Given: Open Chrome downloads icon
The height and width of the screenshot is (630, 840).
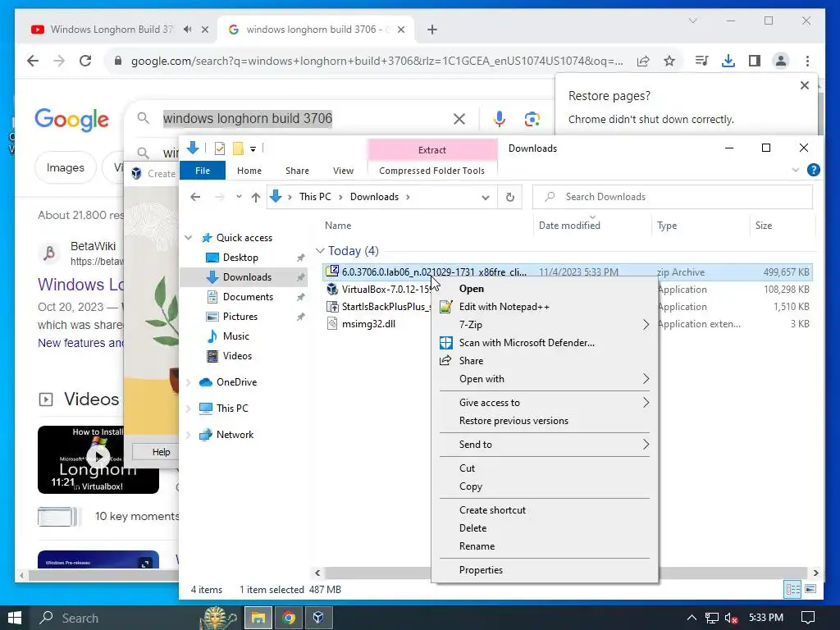Looking at the screenshot, I should click(x=728, y=61).
